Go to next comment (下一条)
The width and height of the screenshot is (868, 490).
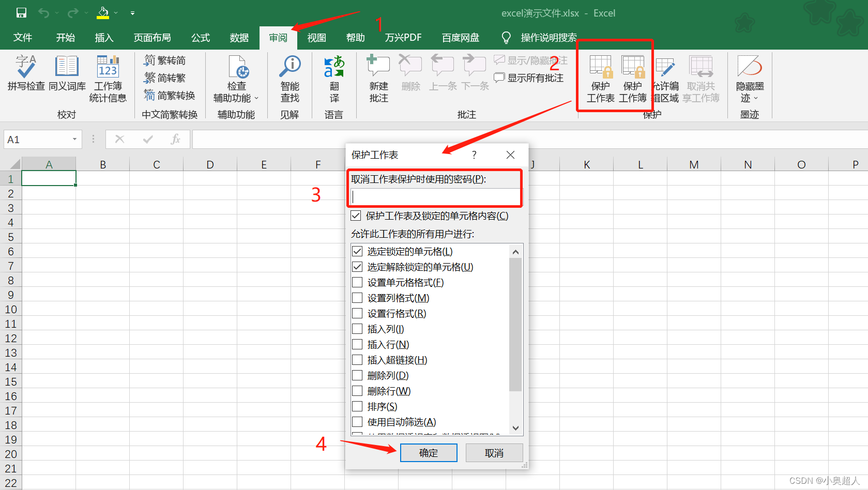point(475,73)
